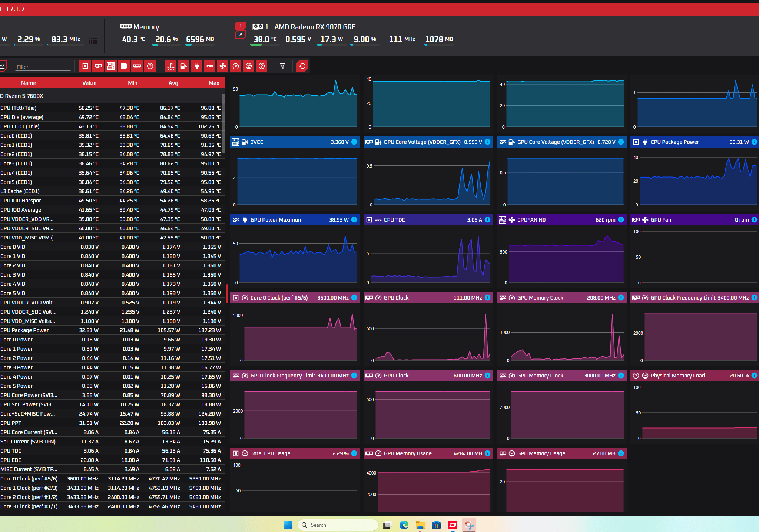Viewport: 759px width, 532px height.
Task: Click into the Filter text field
Action: point(43,67)
